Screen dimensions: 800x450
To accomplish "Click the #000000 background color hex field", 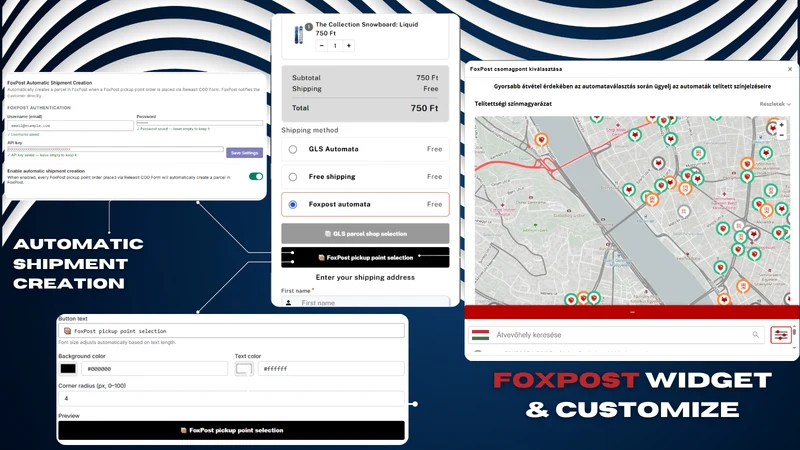I will [x=155, y=368].
